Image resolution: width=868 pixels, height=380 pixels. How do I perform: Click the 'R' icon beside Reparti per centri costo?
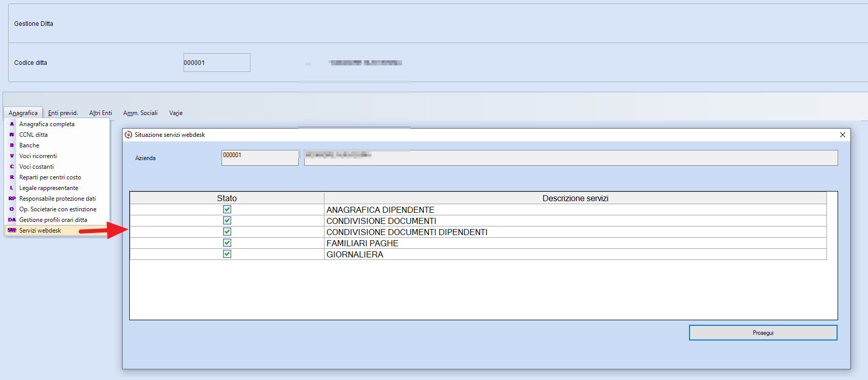(x=12, y=177)
